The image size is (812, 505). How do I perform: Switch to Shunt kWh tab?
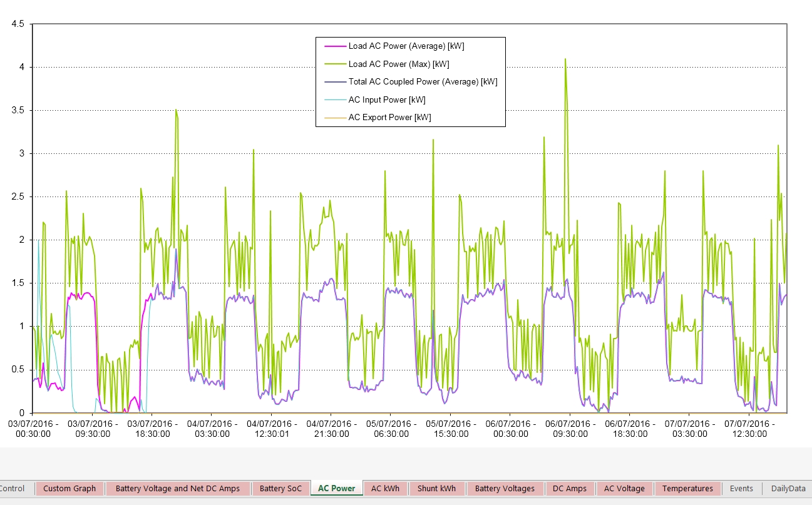point(436,489)
